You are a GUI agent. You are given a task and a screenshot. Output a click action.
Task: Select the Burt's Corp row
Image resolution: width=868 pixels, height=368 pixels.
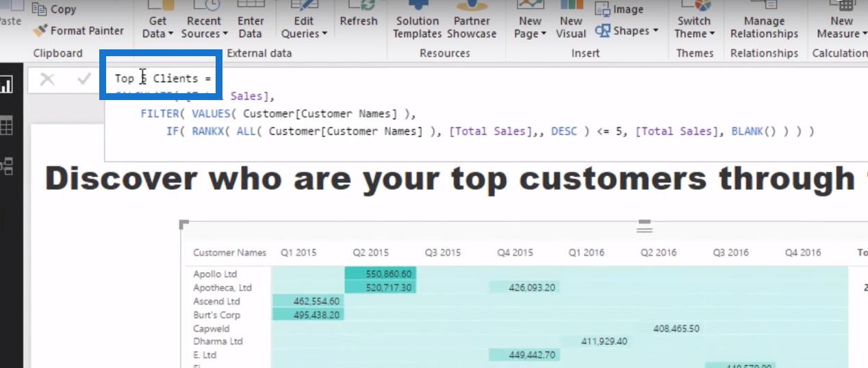216,315
